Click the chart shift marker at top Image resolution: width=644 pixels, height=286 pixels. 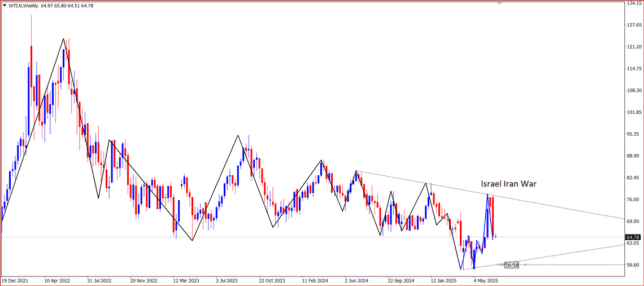click(499, 3)
